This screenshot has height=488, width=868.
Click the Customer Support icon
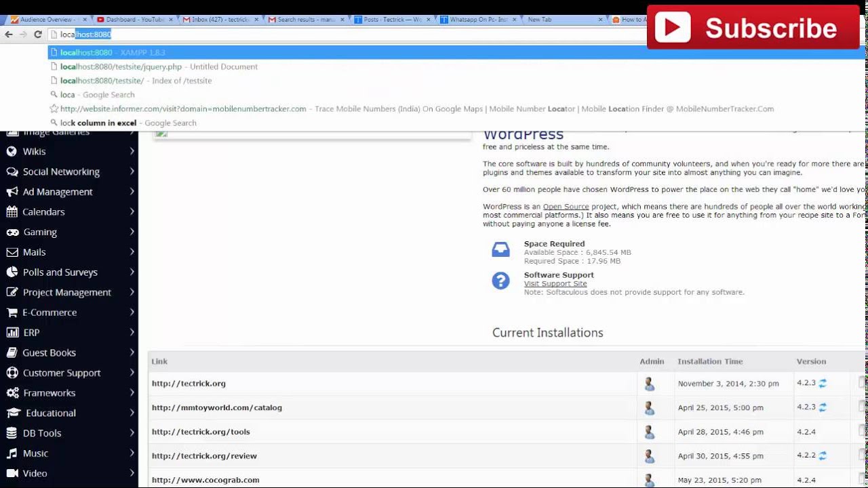(x=12, y=373)
